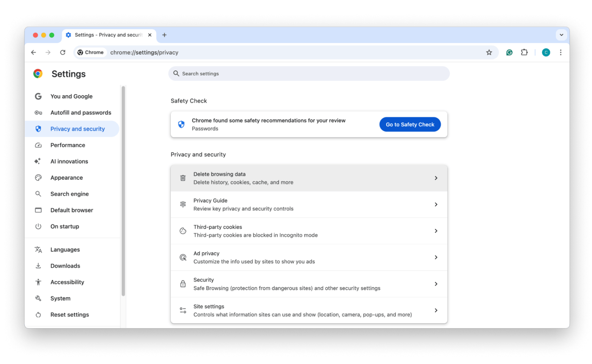Viewport: 592px width, 364px height.
Task: Bookmark this page with the star icon
Action: (x=489, y=52)
